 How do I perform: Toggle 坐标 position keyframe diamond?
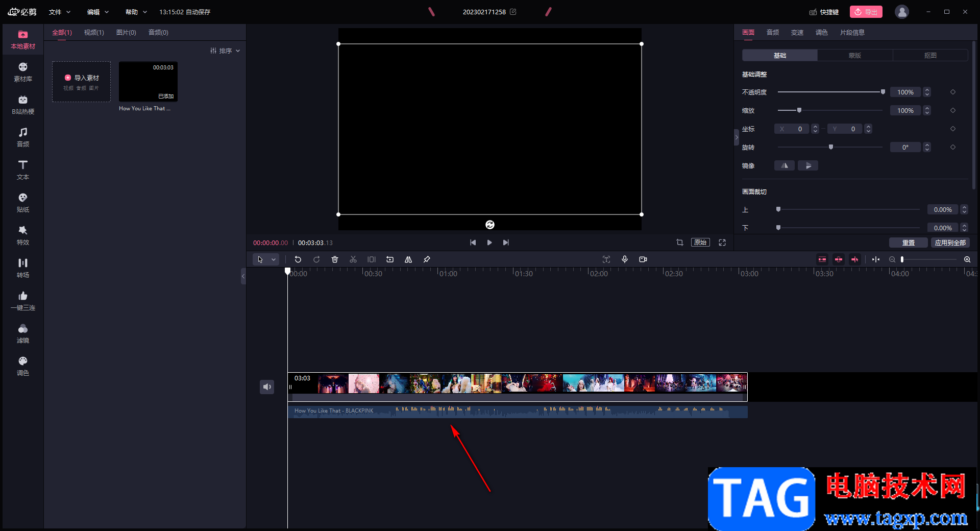953,129
